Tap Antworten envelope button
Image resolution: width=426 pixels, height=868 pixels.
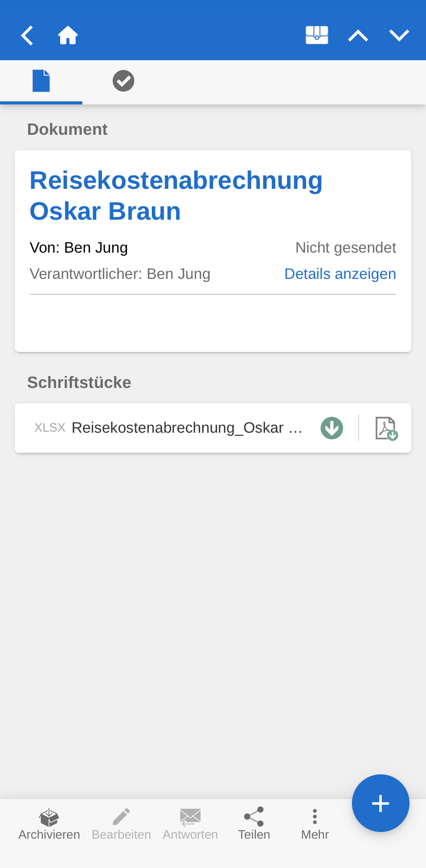190,823
